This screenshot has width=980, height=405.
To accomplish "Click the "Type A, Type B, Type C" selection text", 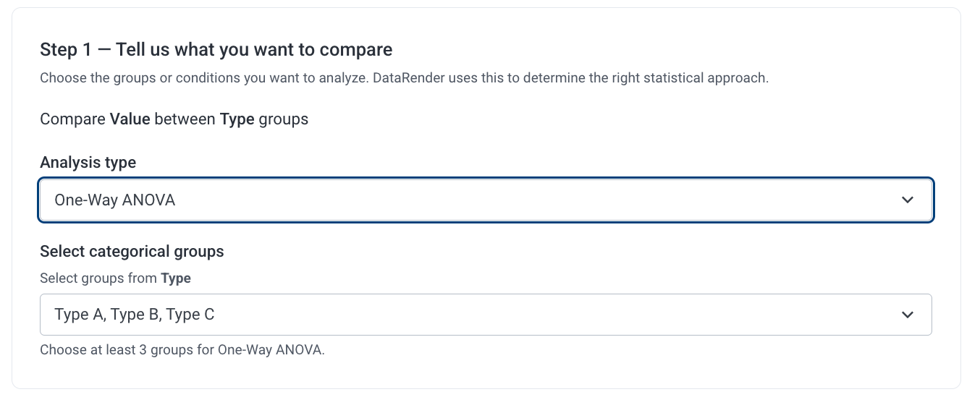I will click(x=135, y=315).
